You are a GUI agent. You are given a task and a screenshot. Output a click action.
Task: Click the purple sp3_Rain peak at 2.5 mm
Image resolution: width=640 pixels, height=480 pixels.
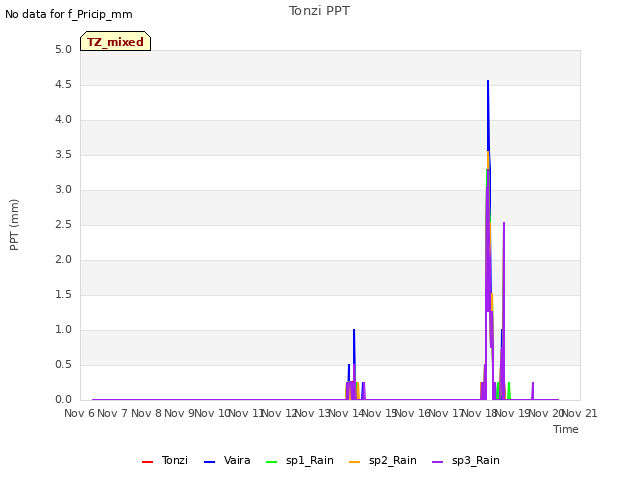tap(504, 224)
